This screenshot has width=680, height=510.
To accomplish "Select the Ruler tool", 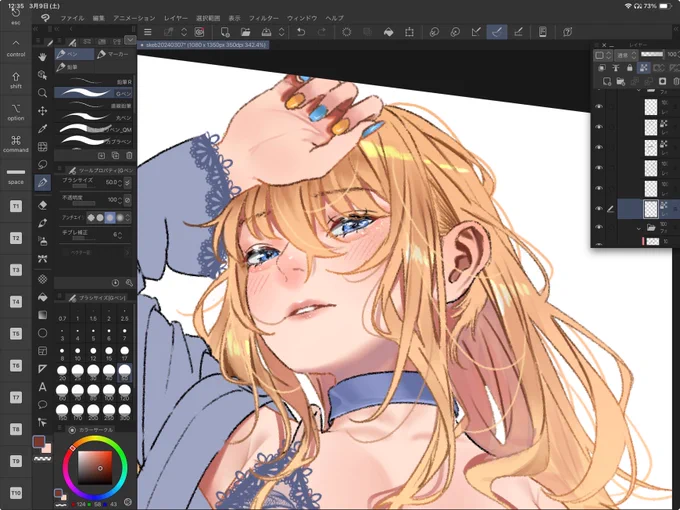I will 42,369.
